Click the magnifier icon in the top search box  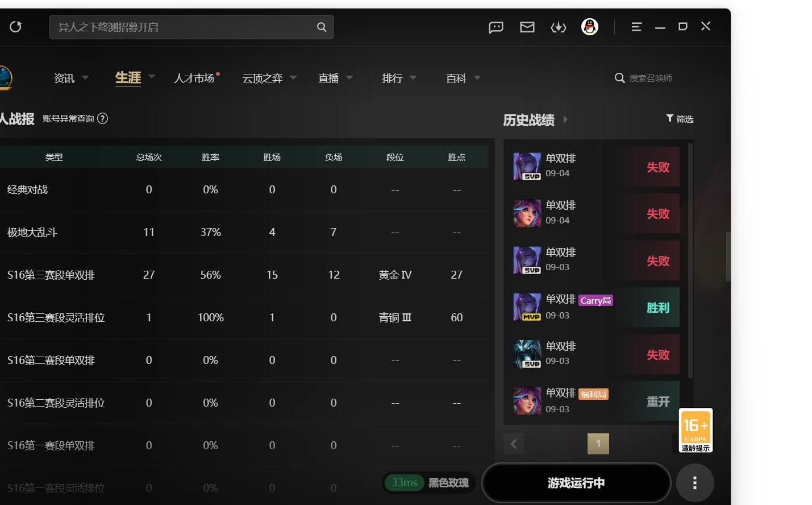(322, 27)
